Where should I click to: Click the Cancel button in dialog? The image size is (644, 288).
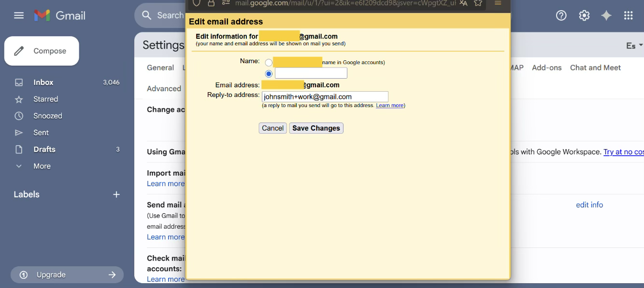click(x=272, y=128)
